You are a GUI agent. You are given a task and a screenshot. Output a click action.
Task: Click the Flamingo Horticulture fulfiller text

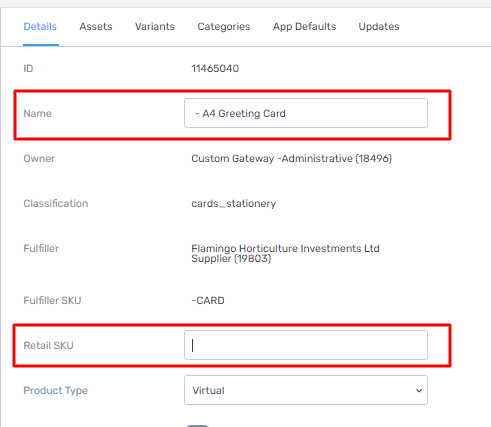tap(285, 253)
